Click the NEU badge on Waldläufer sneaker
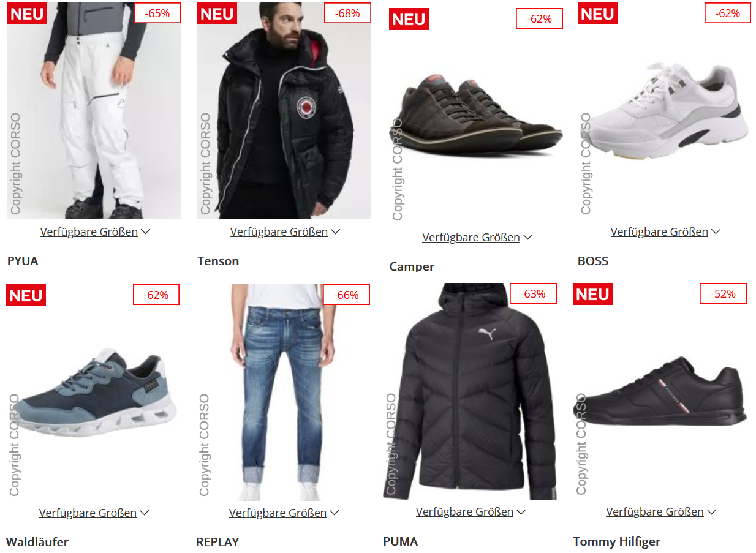Image resolution: width=756 pixels, height=553 pixels. [26, 295]
